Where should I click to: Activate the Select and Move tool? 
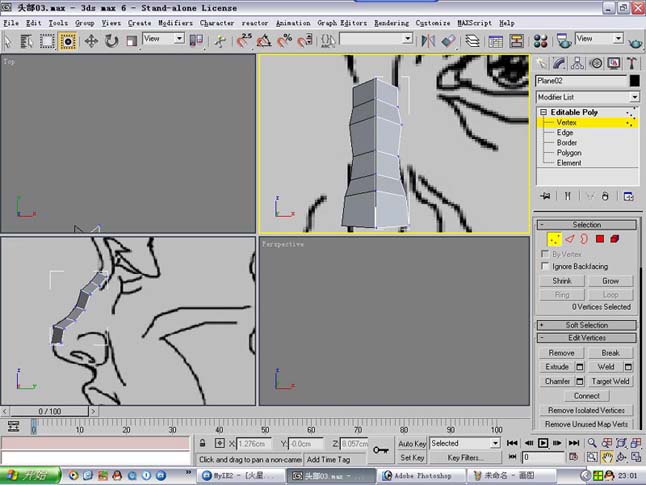[x=91, y=41]
